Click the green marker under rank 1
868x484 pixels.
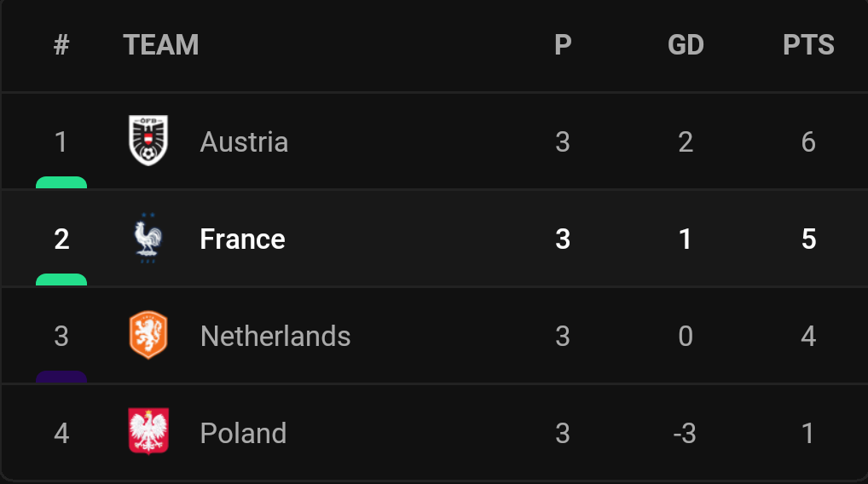61,182
